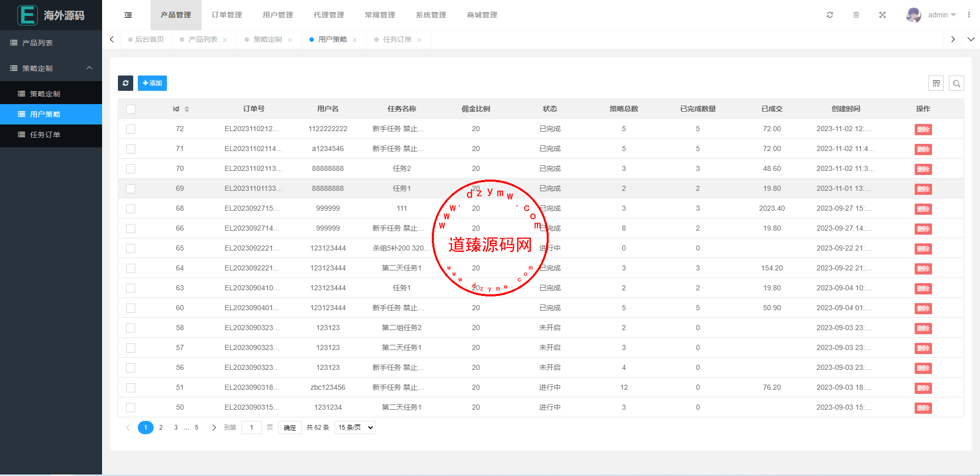Check the checkbox for row id 60

131,308
